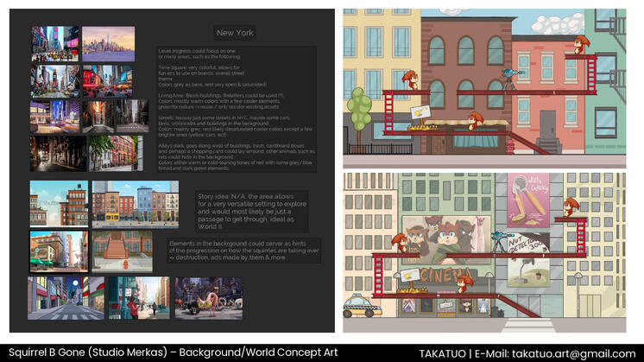Open the pink creature illustration thumbnail
This screenshot has height=362, width=644.
click(x=208, y=297)
